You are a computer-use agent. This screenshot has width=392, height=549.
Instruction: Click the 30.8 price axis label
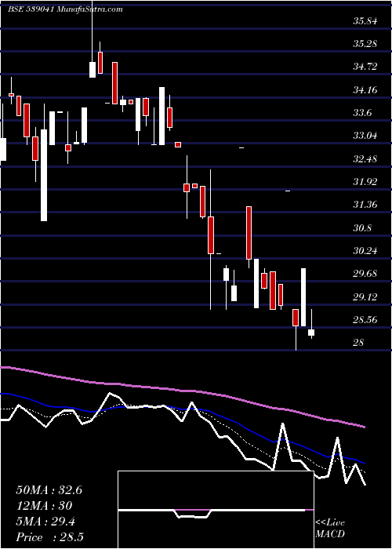coord(362,228)
